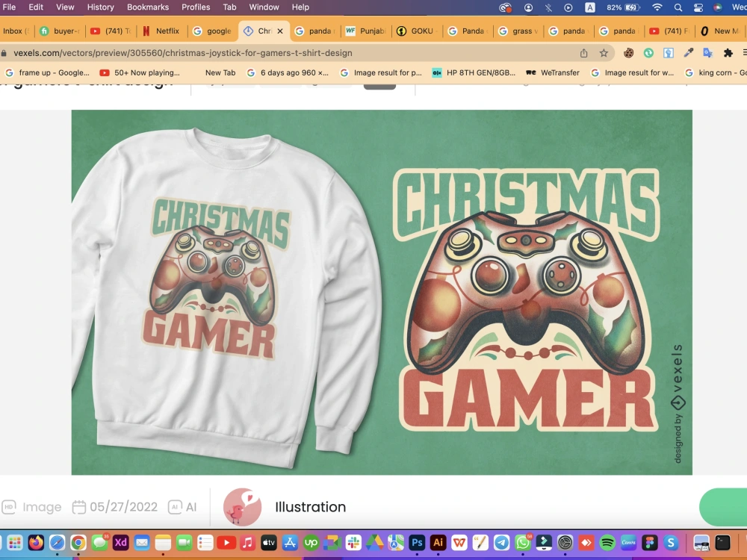747x560 pixels.
Task: Open the History menu
Action: coord(101,7)
